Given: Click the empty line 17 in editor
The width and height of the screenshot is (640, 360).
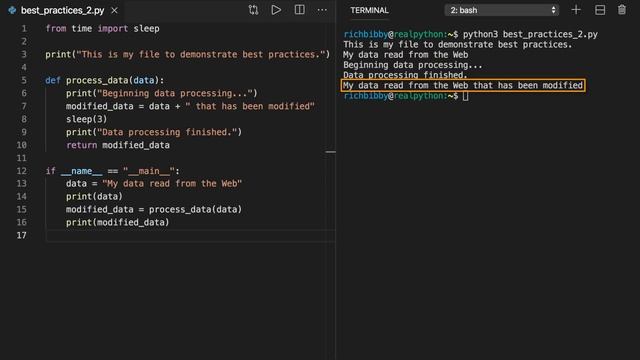Looking at the screenshot, I should 191,236.
